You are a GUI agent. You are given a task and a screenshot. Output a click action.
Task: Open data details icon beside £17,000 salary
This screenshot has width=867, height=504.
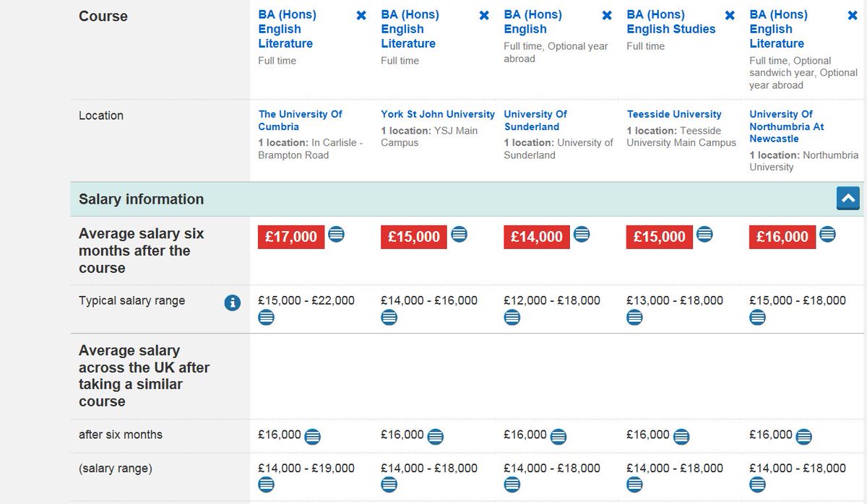coord(337,235)
